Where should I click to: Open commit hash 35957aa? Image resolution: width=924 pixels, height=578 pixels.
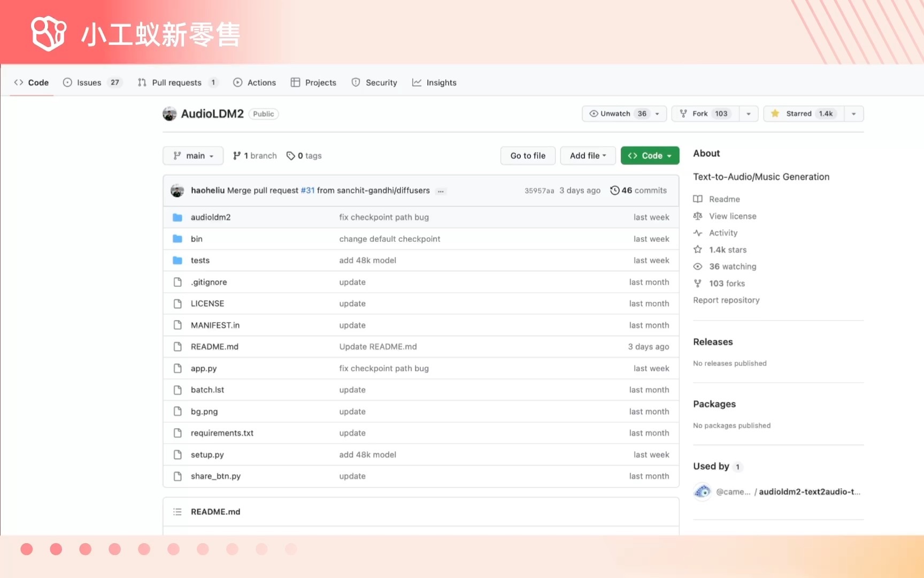[539, 191]
